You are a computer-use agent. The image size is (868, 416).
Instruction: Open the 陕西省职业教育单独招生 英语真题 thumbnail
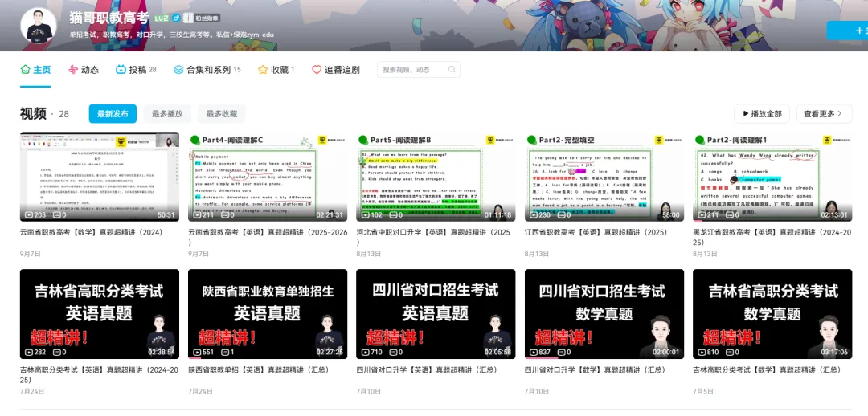pos(268,314)
